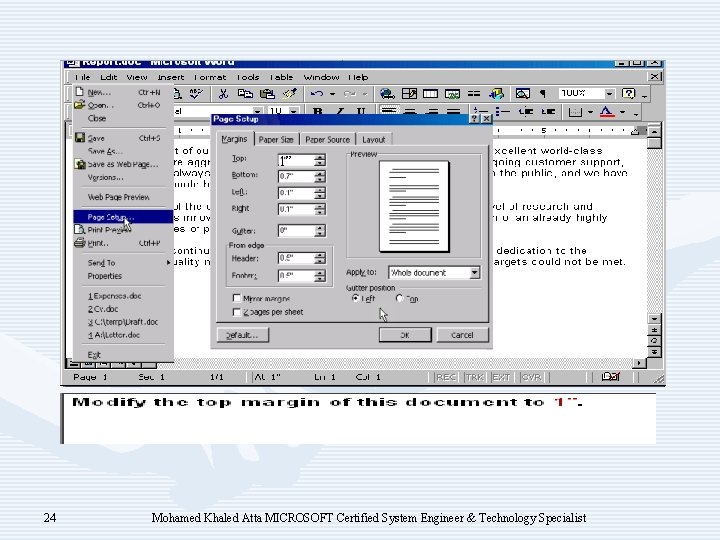Click the Increase Indent icon

[x=548, y=111]
